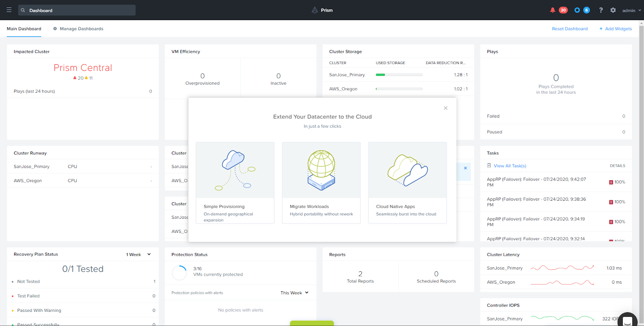This screenshot has width=644, height=326.
Task: Open View All Task(s) link
Action: (510, 166)
